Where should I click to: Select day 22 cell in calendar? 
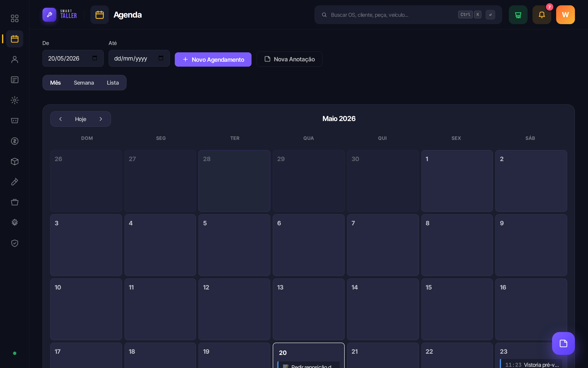coord(457,355)
